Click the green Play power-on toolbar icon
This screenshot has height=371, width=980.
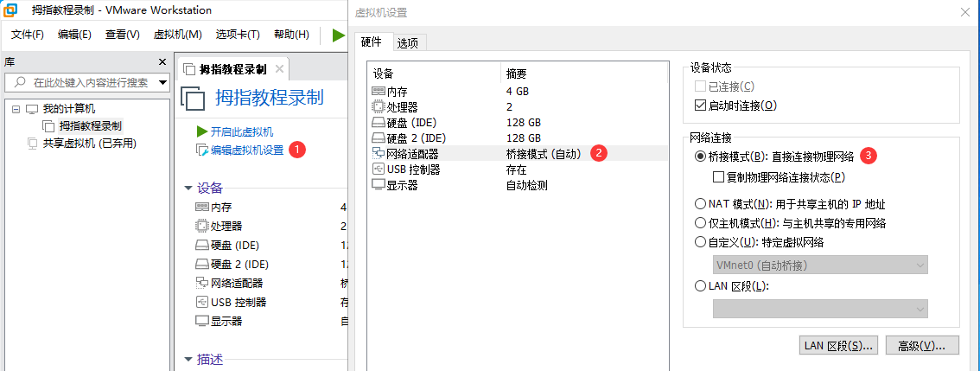[338, 35]
